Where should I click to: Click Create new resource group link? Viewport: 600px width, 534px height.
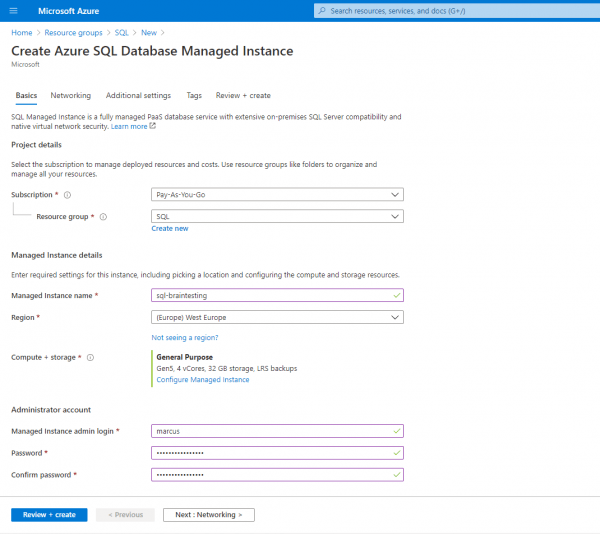tap(170, 228)
